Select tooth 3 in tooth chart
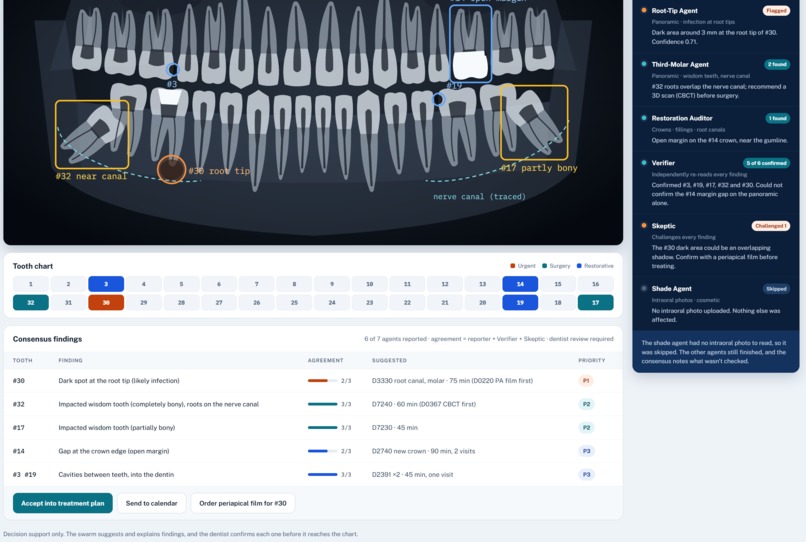The image size is (806, 542). point(106,284)
